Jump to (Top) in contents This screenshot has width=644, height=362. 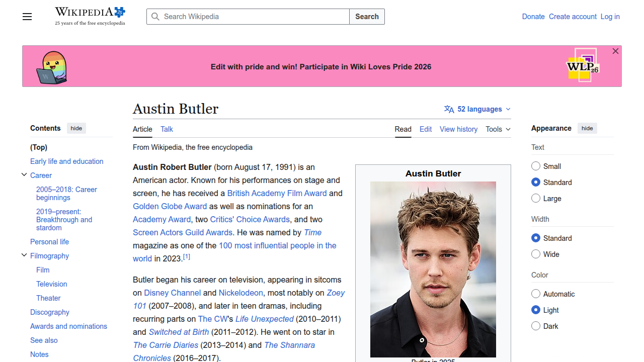[x=39, y=147]
